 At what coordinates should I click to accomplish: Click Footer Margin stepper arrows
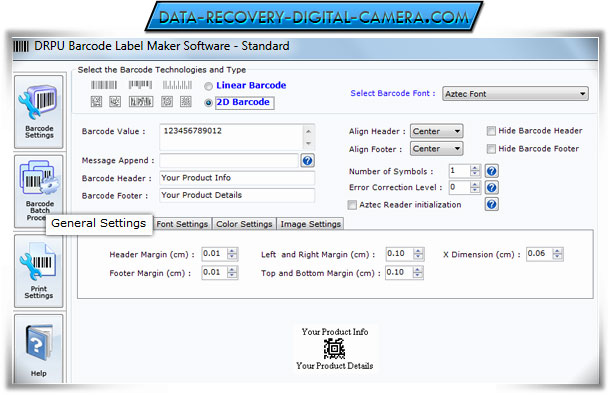[x=232, y=272]
